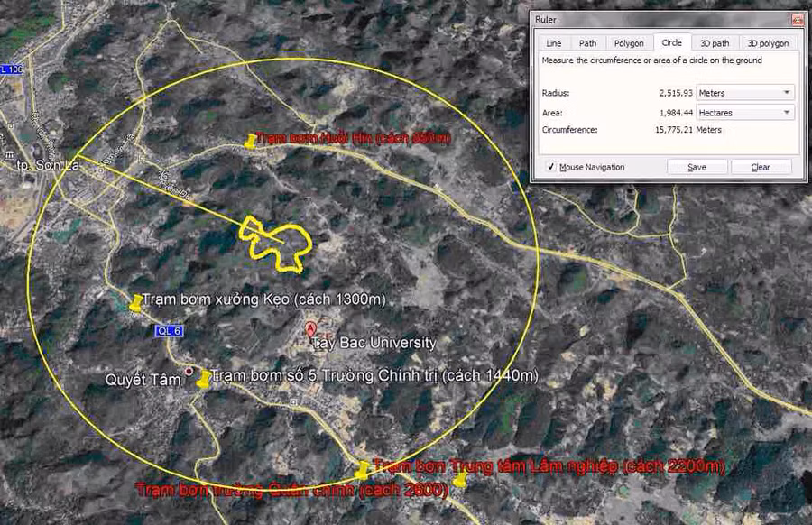Expand the Area units dropdown showing Hectares
This screenshot has width=812, height=525.
pos(744,113)
